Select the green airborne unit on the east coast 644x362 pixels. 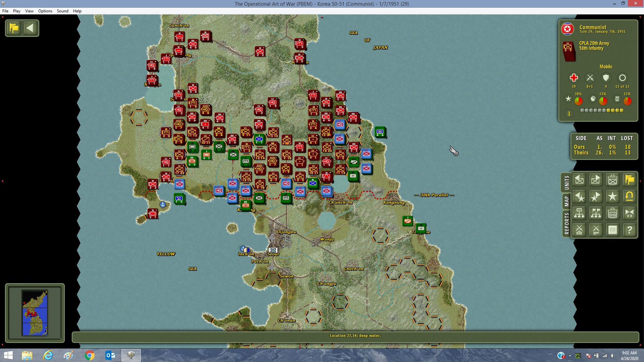380,132
